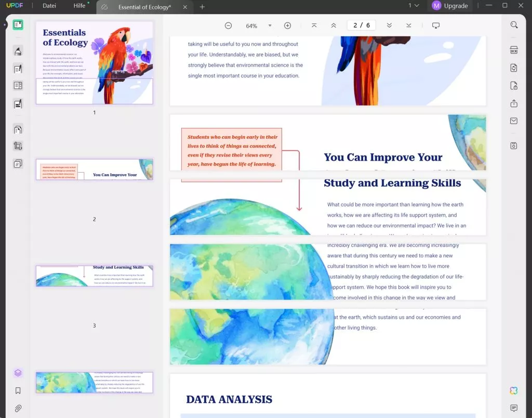Image resolution: width=532 pixels, height=418 pixels.
Task: Zoom in with the plus button
Action: pos(287,25)
